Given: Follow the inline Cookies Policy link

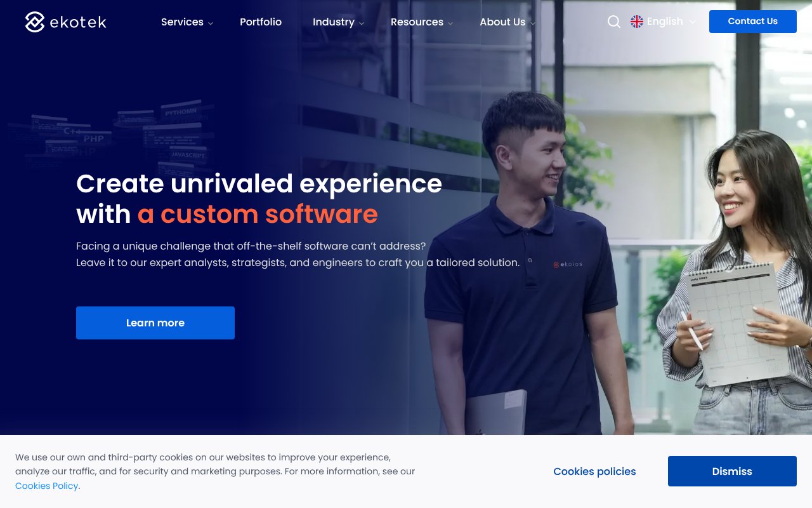Looking at the screenshot, I should 47,486.
